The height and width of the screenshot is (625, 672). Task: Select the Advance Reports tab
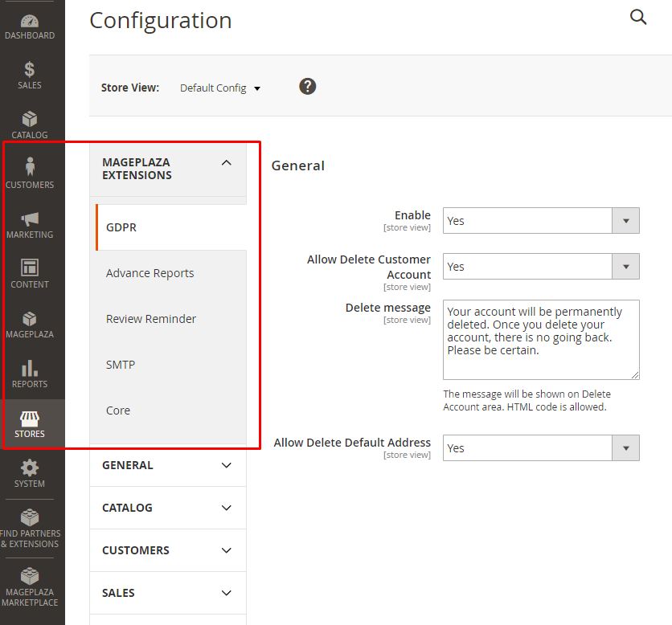click(x=150, y=273)
